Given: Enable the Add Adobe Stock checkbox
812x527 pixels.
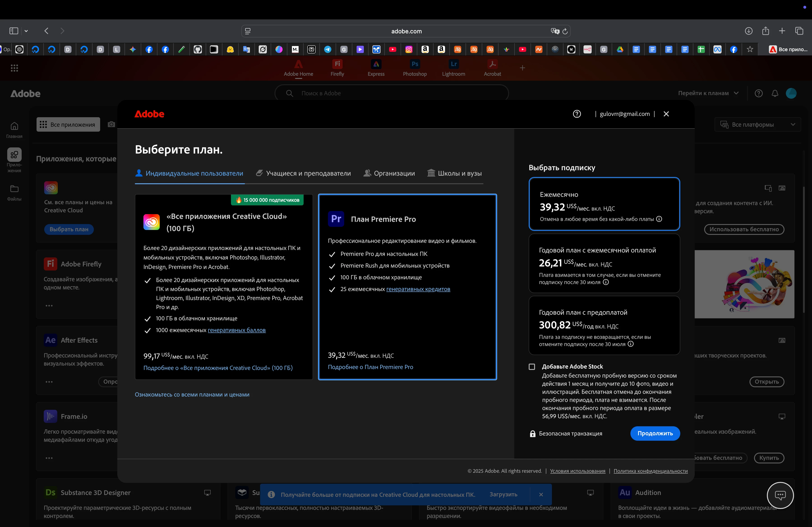Looking at the screenshot, I should (x=532, y=367).
